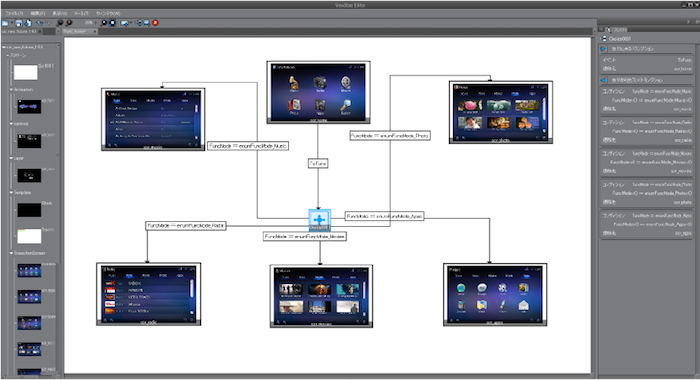
Task: Open the dropdown arrow beside folder icon
Action: (11, 23)
